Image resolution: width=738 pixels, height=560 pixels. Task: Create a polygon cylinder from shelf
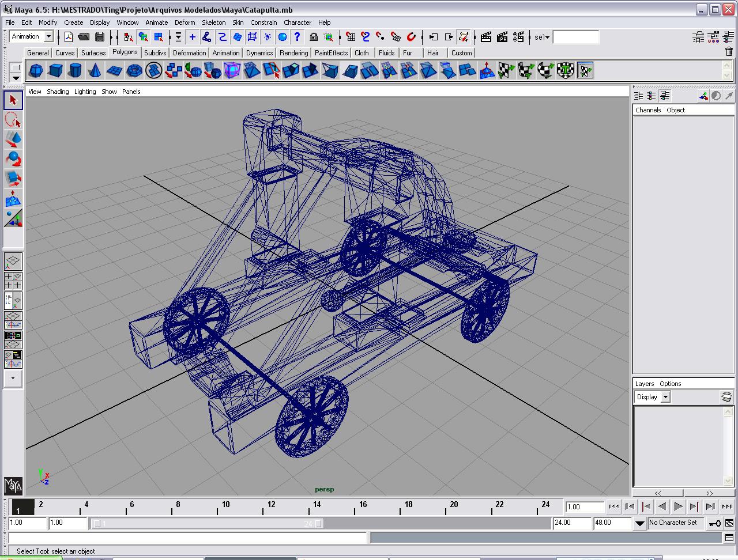pos(75,71)
